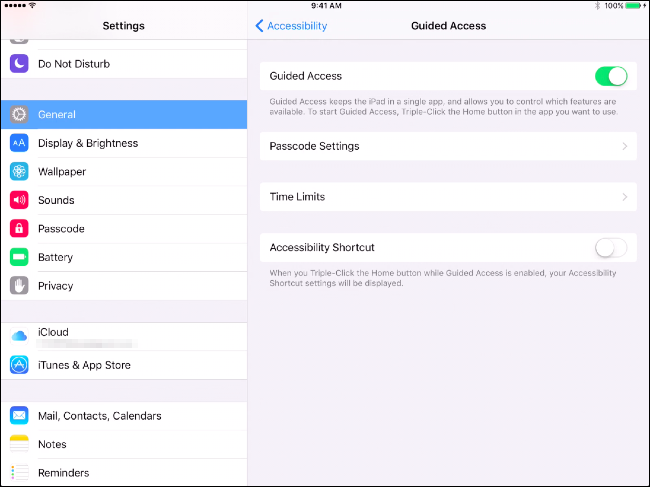Screen dimensions: 650x487
Task: Open Mail, Contacts, Calendars settings
Action: [124, 416]
